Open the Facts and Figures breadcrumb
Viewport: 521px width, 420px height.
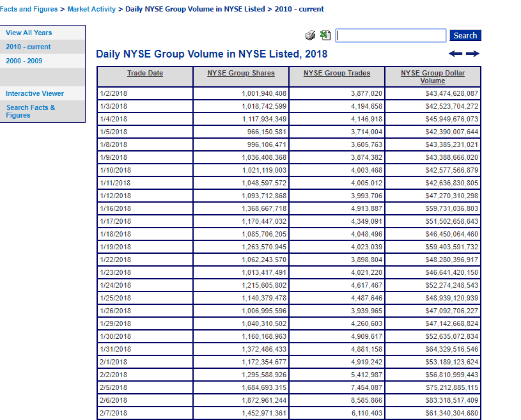click(29, 9)
